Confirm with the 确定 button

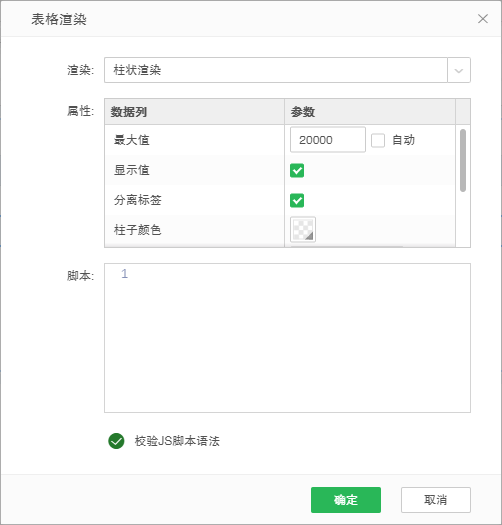(x=346, y=500)
